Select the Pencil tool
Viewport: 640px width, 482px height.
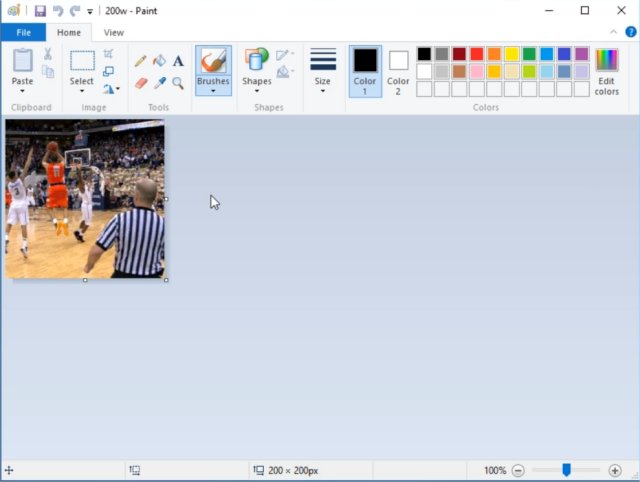point(140,62)
